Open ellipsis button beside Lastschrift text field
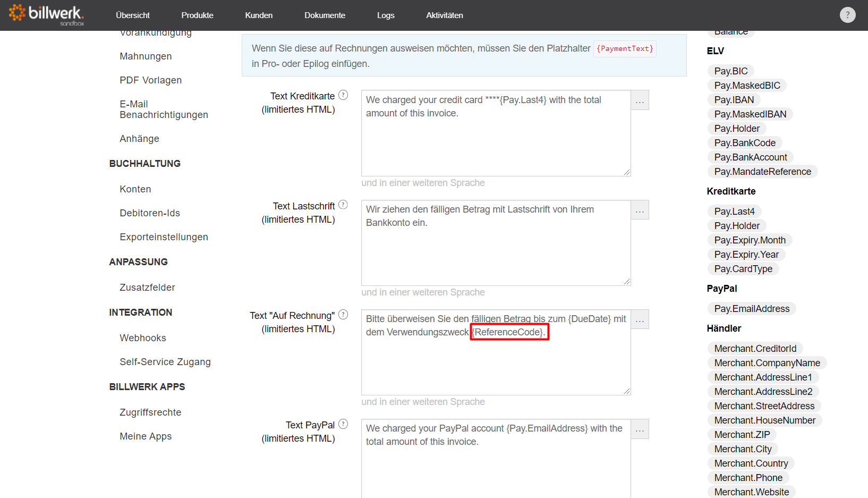 (x=640, y=210)
